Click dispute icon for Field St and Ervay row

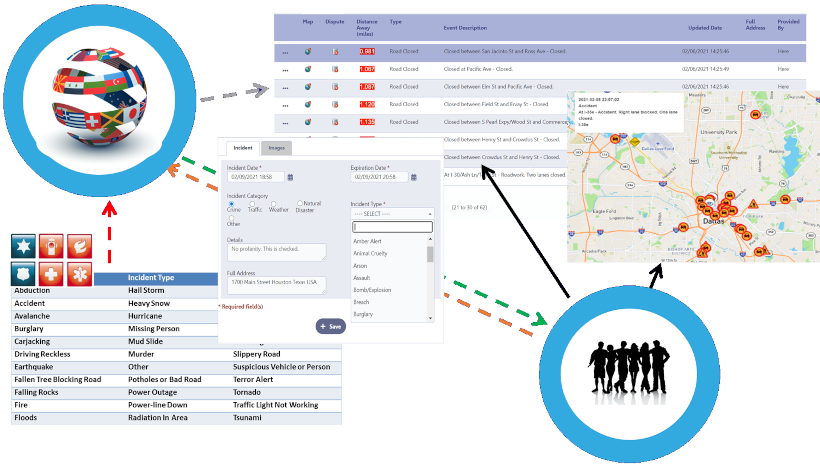[x=335, y=105]
